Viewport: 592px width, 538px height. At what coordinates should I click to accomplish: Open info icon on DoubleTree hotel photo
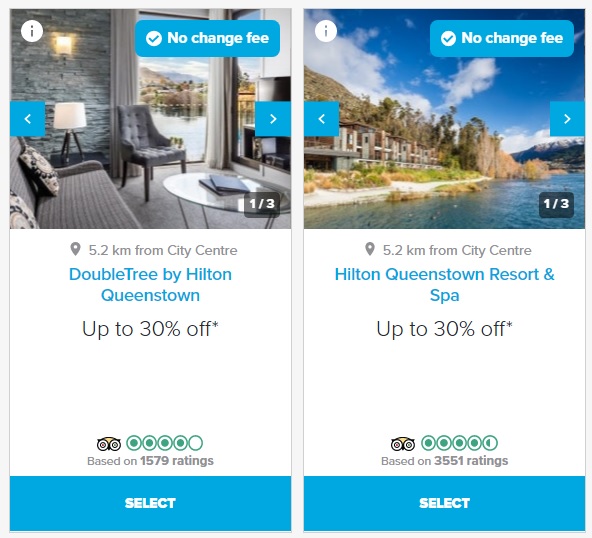point(32,31)
